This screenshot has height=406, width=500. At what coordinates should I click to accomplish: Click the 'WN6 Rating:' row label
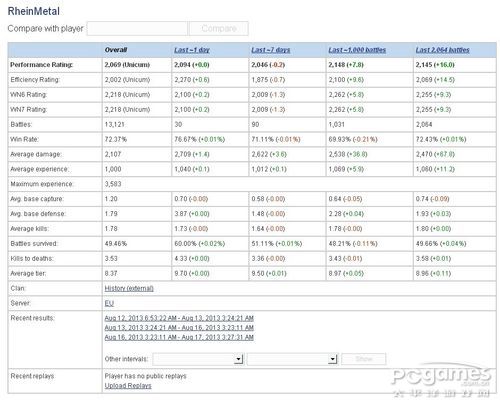[29, 95]
